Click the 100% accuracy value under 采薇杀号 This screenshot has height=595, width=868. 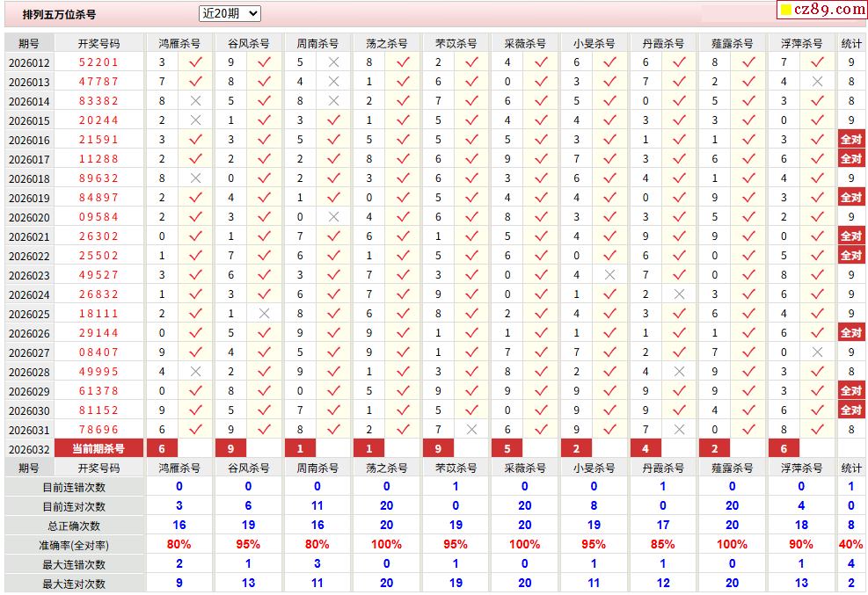point(524,545)
